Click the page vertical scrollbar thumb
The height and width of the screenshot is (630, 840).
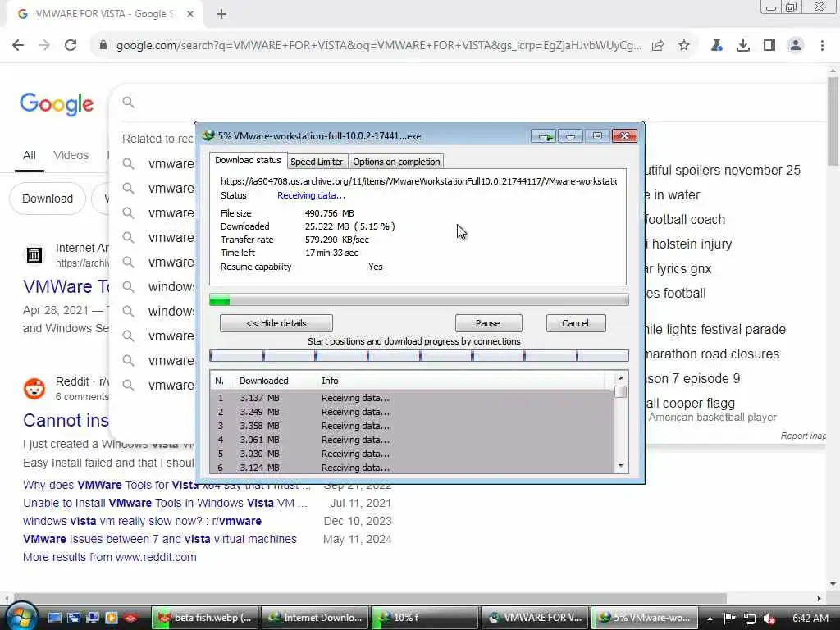[833, 121]
